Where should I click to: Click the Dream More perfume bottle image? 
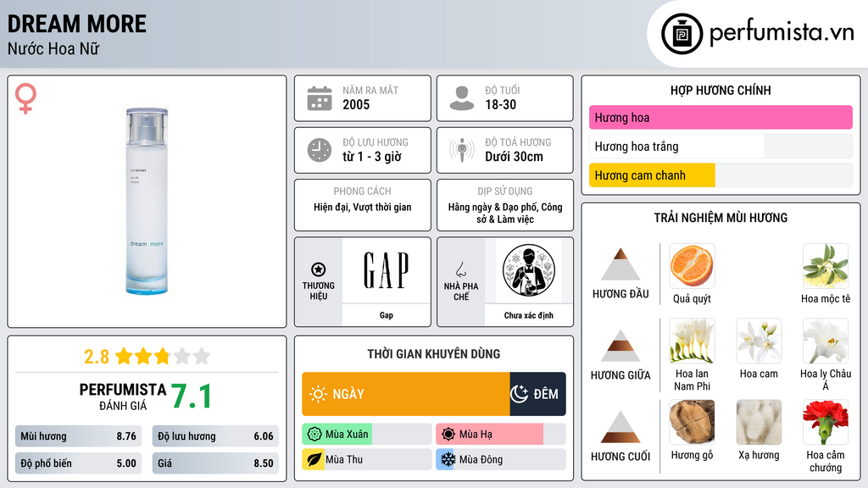147,202
